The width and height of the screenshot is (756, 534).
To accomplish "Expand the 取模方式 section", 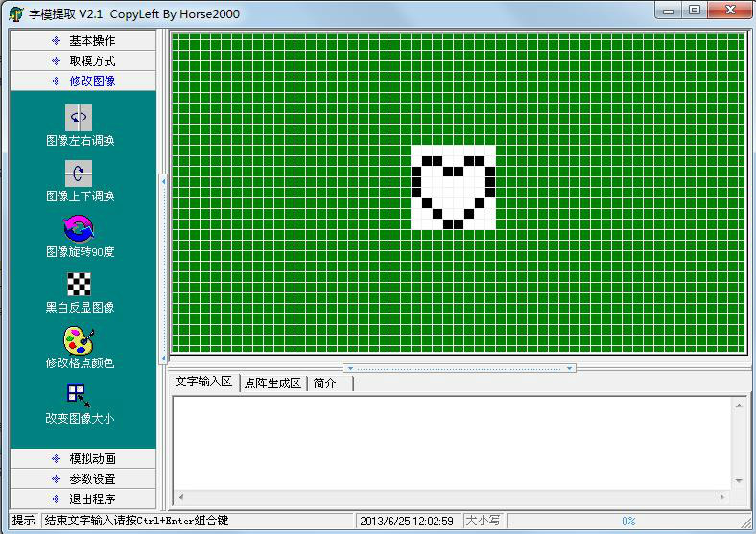I will point(83,60).
